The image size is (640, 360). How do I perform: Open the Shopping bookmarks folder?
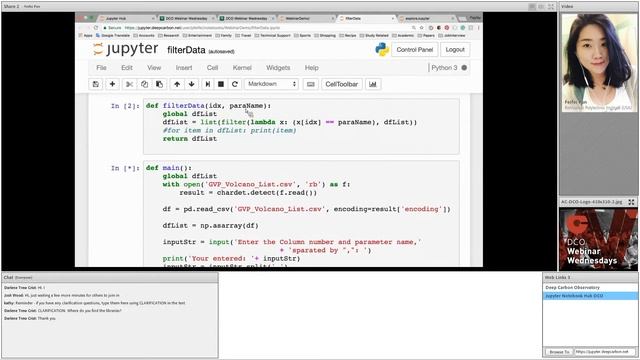(x=325, y=36)
